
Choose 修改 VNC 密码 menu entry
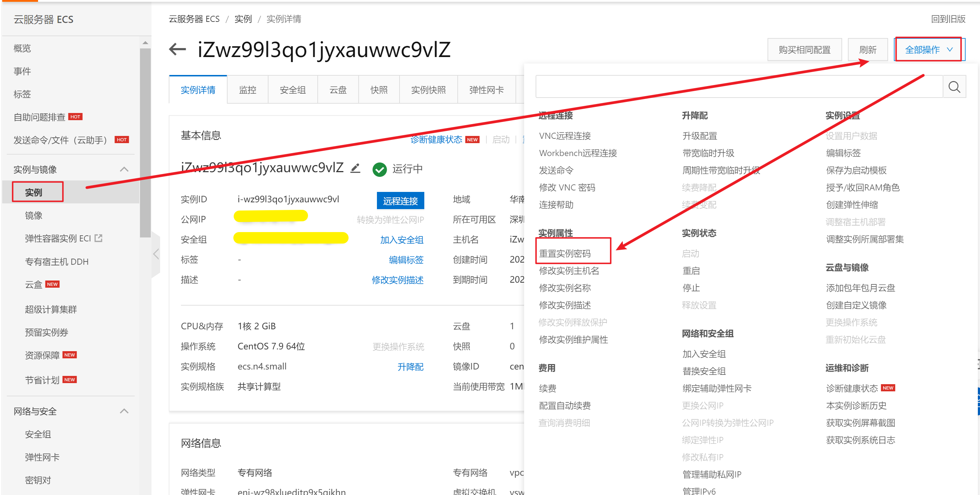pyautogui.click(x=567, y=188)
